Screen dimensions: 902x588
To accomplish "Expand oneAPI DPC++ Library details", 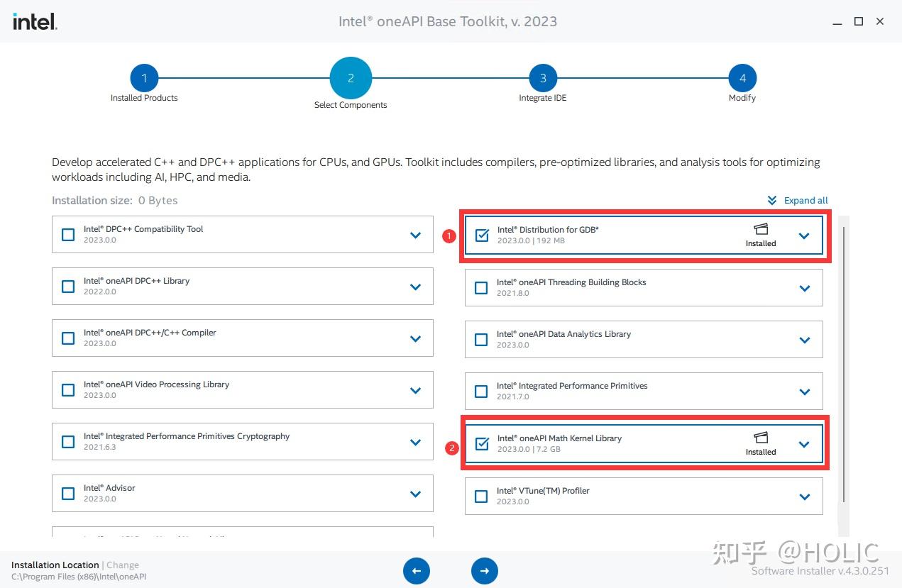I will [x=415, y=287].
